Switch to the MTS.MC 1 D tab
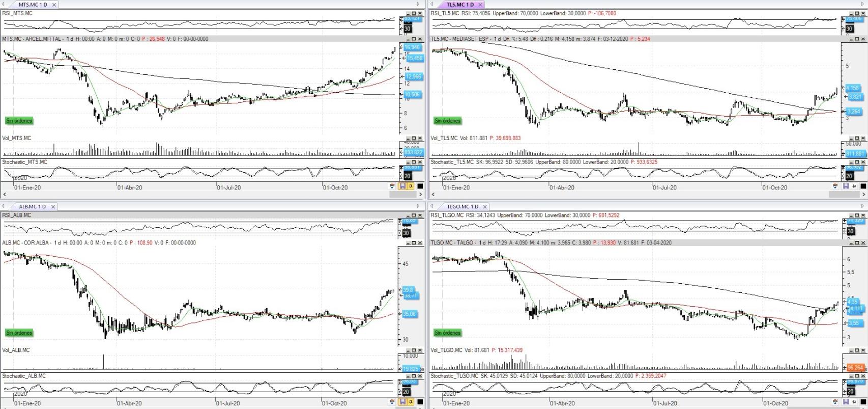868x409 pixels. pyautogui.click(x=33, y=5)
